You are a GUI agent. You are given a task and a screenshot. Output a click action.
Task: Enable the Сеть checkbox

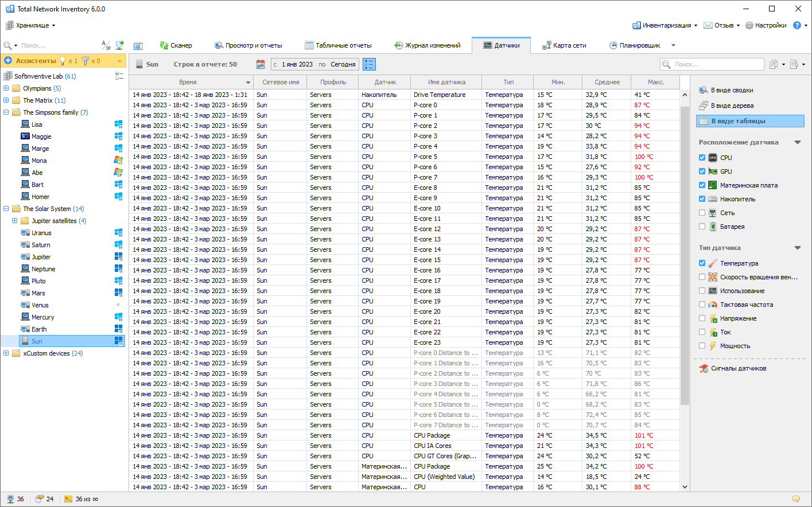(702, 213)
